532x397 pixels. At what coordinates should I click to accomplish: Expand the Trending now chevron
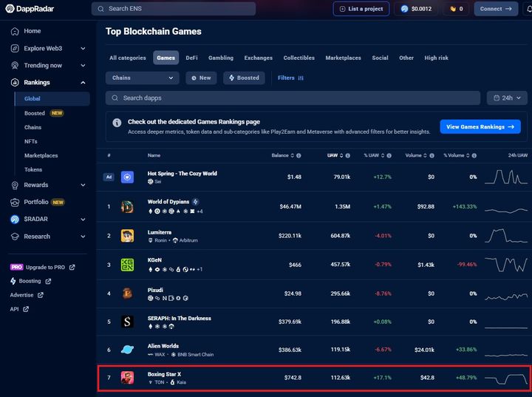tap(83, 66)
